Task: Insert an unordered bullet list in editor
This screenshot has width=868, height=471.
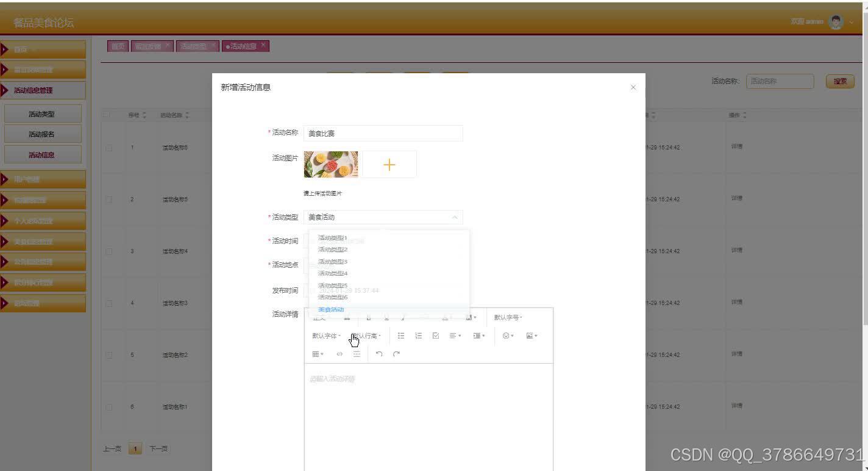Action: coord(401,336)
